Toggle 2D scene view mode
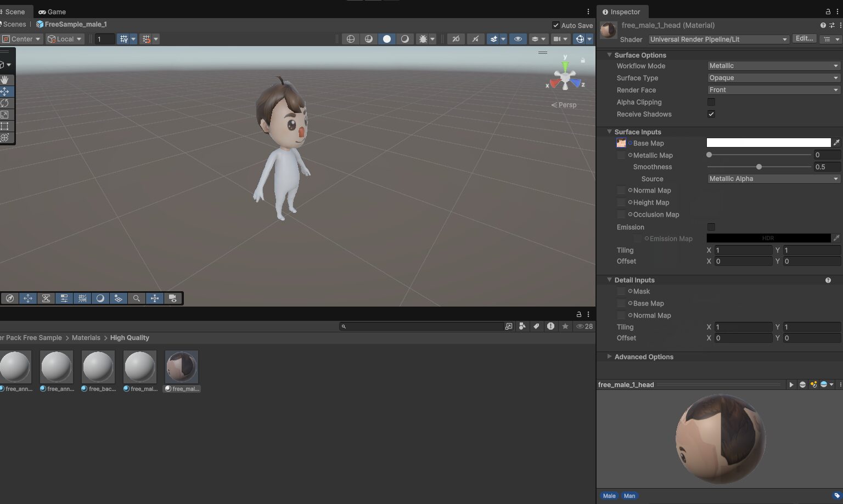 coord(456,39)
